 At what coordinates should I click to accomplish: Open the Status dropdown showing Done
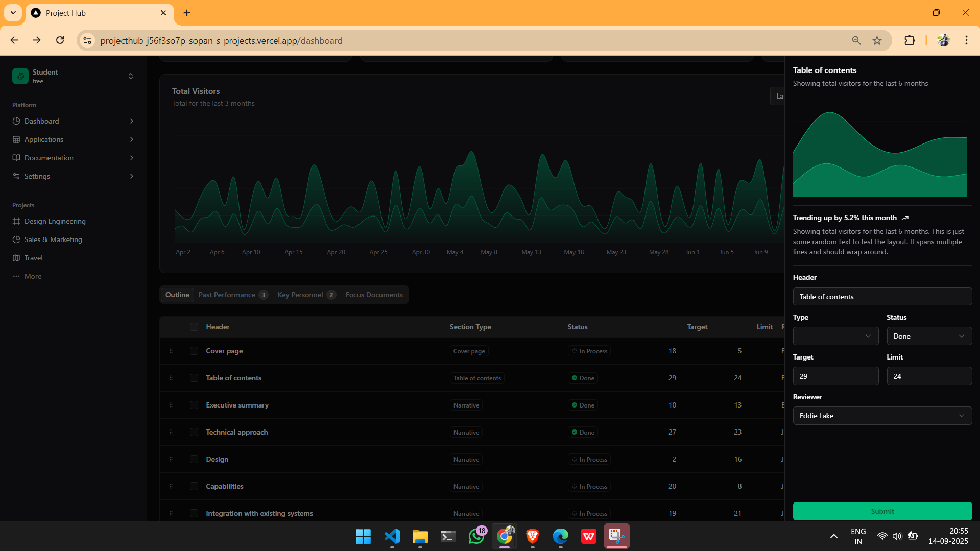pos(929,336)
